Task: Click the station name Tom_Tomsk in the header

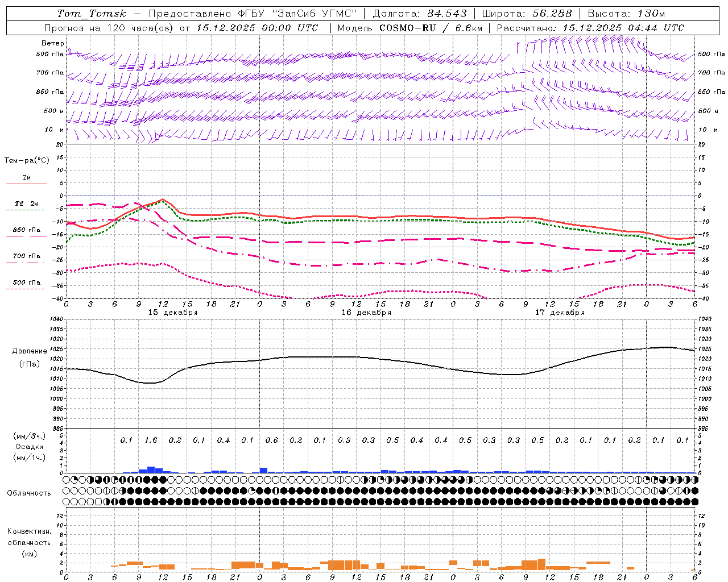Action: (x=92, y=14)
